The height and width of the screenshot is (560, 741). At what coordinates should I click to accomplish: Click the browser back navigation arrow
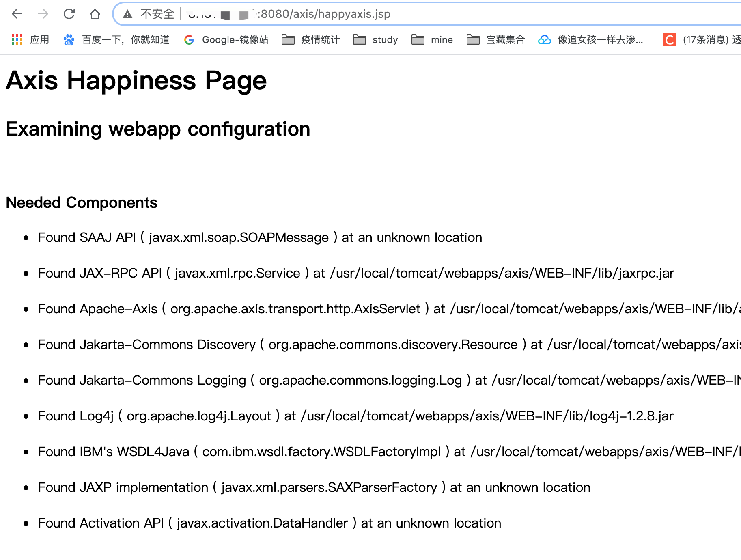pos(17,14)
